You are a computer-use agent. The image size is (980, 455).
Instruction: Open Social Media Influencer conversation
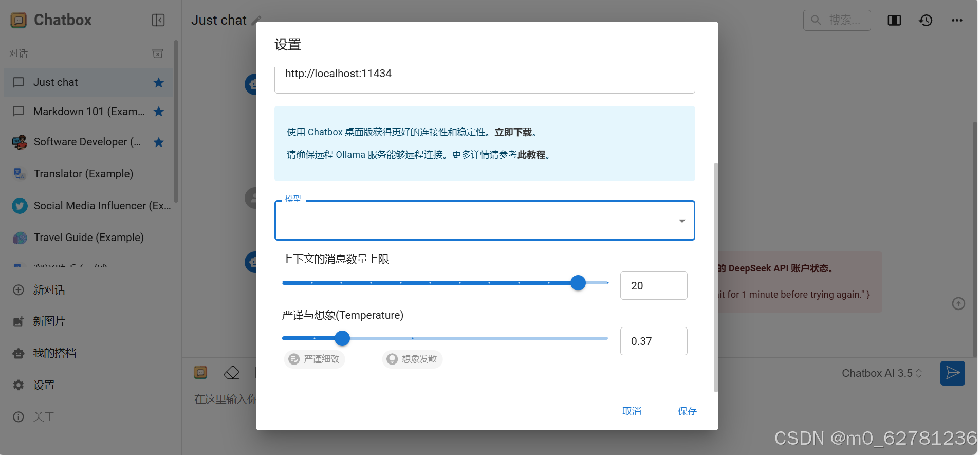coord(88,206)
